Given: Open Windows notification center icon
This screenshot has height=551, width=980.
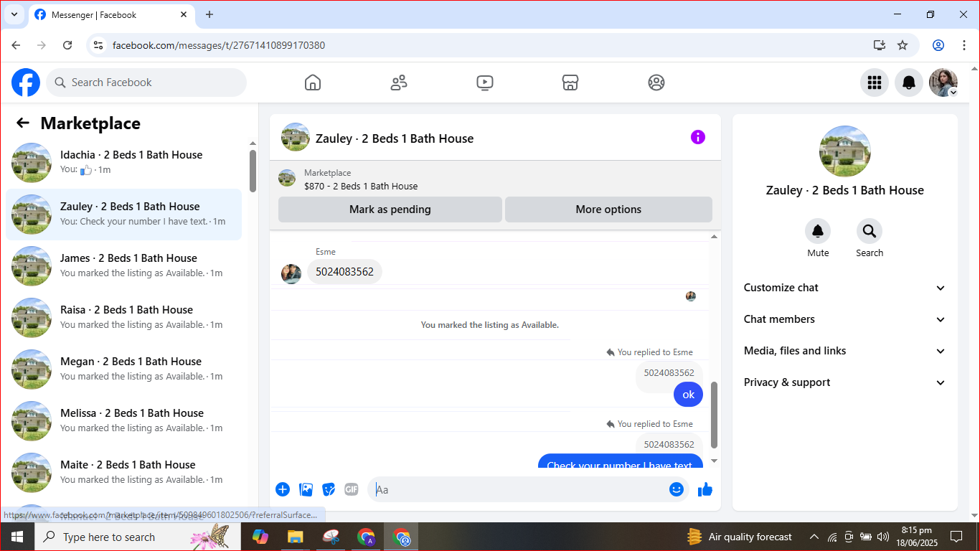Looking at the screenshot, I should click(x=956, y=537).
